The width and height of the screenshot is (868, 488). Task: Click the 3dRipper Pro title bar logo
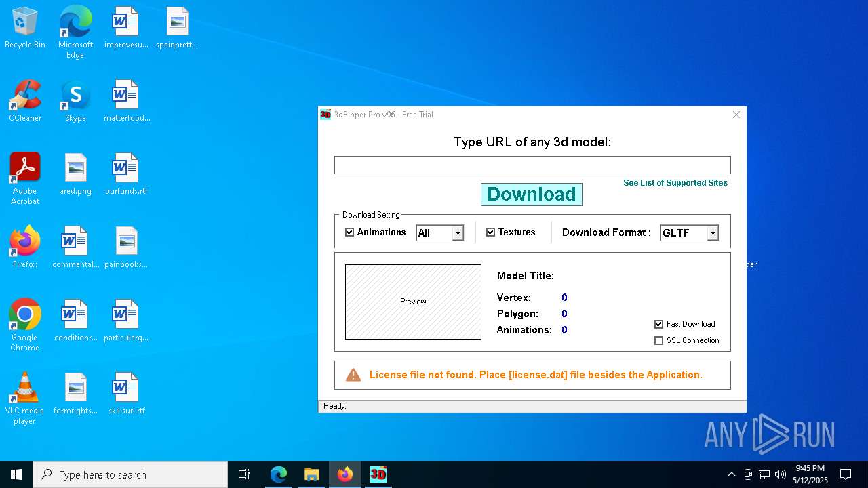tap(325, 115)
